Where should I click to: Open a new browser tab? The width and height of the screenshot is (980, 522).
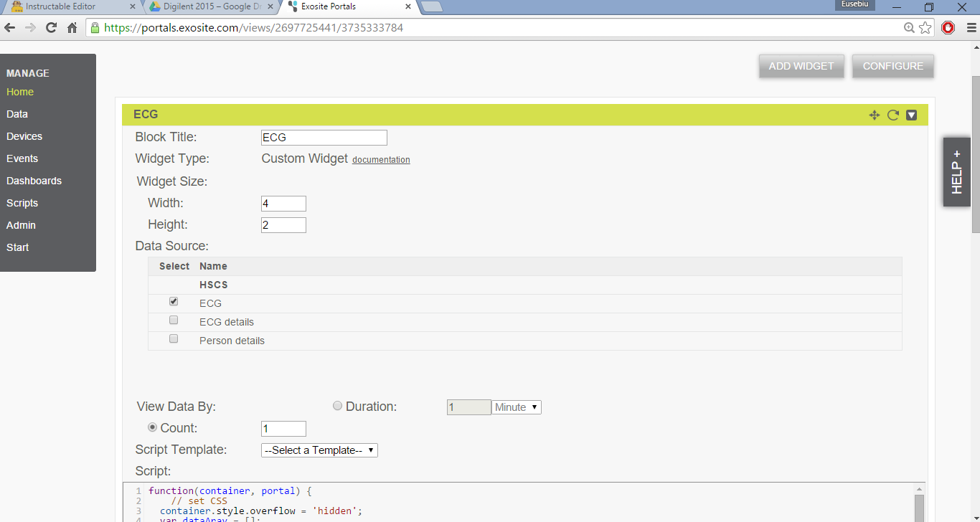431,7
